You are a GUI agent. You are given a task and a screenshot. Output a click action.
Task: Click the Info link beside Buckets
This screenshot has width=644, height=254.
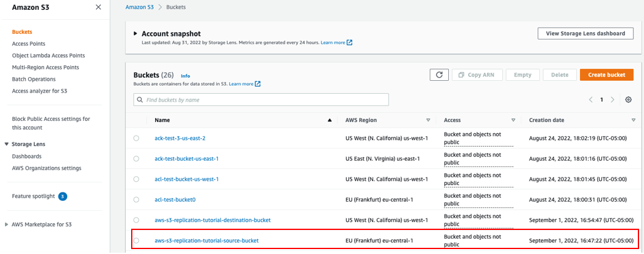(186, 76)
